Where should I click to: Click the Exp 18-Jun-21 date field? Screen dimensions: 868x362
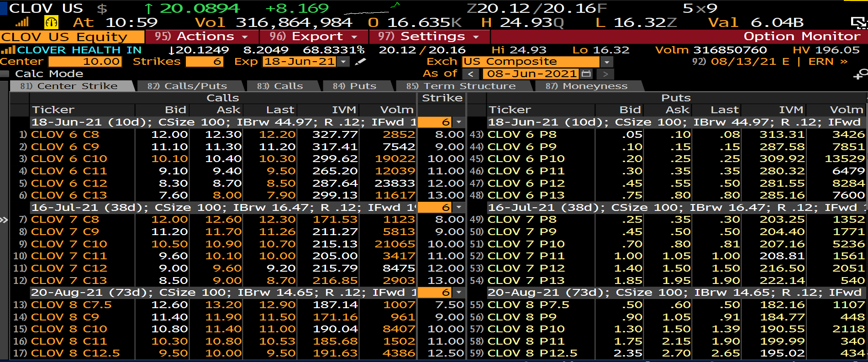(300, 62)
